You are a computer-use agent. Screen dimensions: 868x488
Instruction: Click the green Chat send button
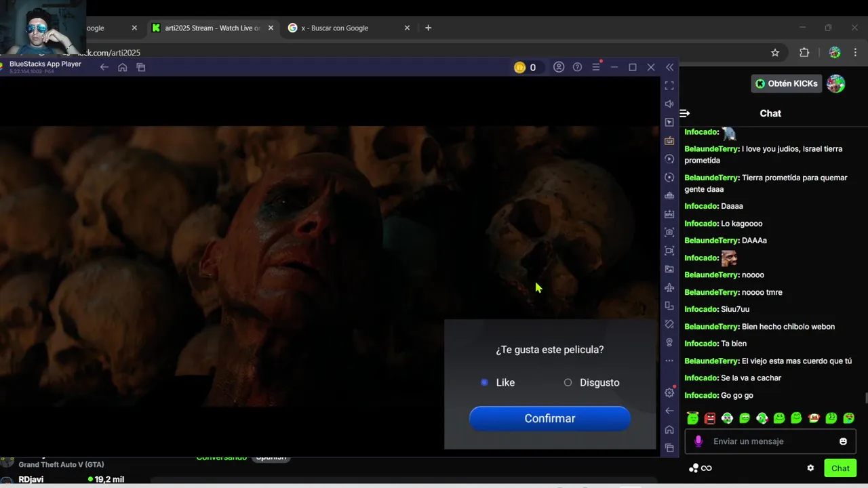pyautogui.click(x=840, y=468)
